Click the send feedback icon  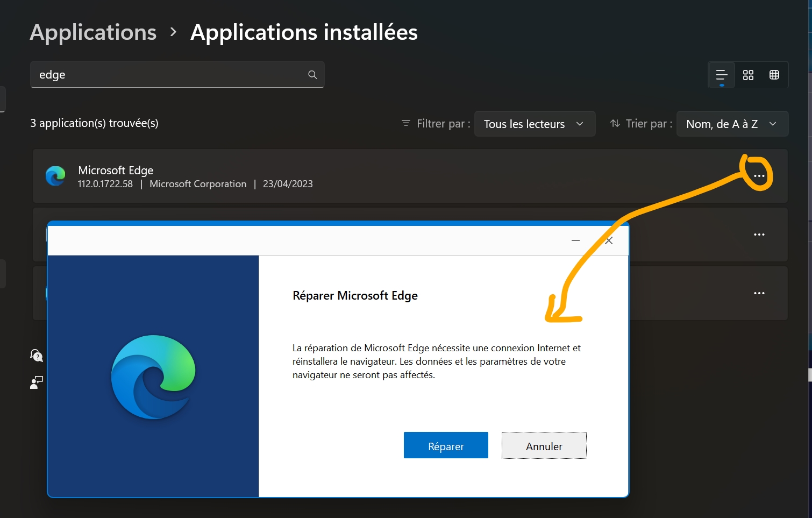(x=36, y=382)
